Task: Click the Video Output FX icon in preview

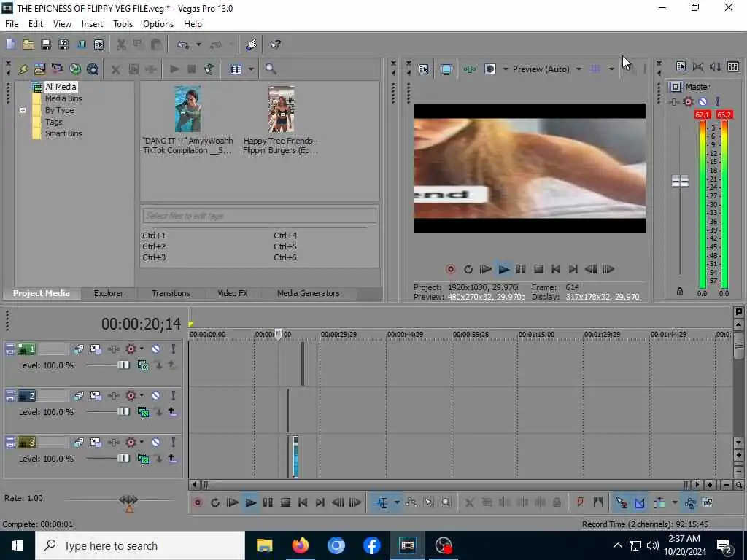Action: pyautogui.click(x=469, y=69)
